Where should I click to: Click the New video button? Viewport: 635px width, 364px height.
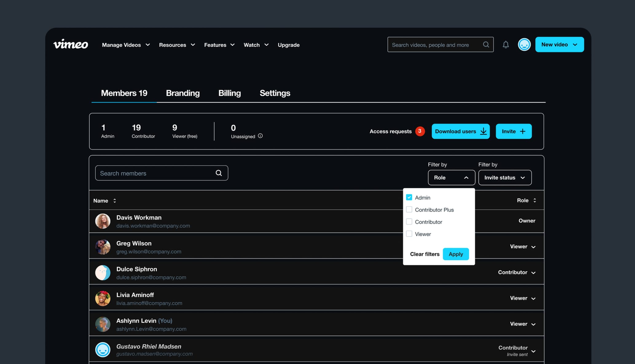(x=559, y=45)
